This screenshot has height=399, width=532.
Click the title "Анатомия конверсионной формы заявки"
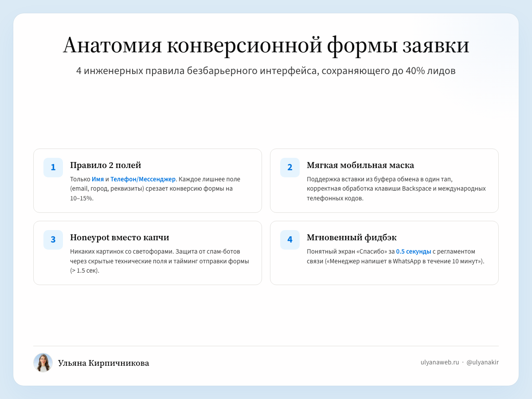266,46
